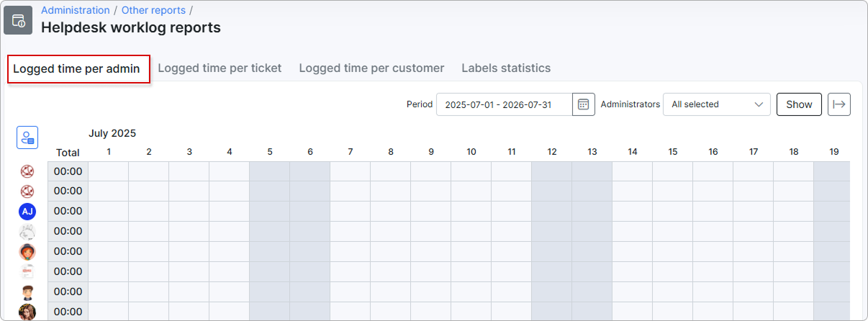Go to Other reports breadcrumb link

tap(153, 10)
